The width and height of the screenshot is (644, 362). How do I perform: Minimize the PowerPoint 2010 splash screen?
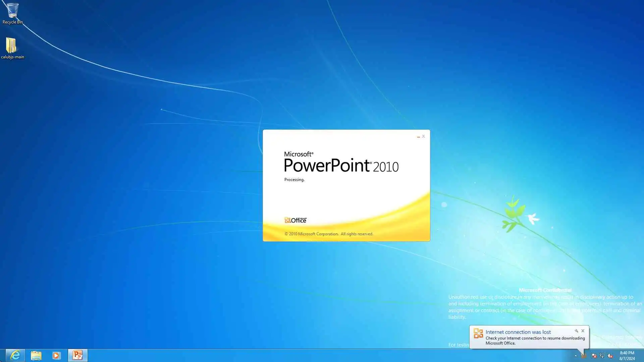point(418,136)
